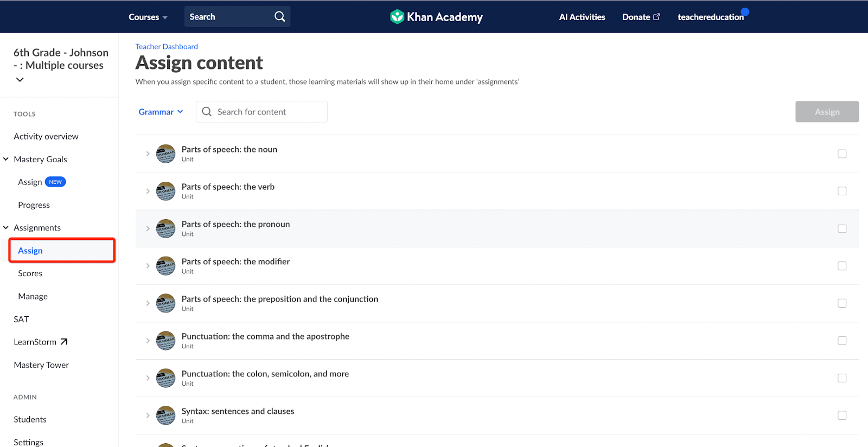The width and height of the screenshot is (868, 447).
Task: Open Settings under Admin
Action: [28, 442]
